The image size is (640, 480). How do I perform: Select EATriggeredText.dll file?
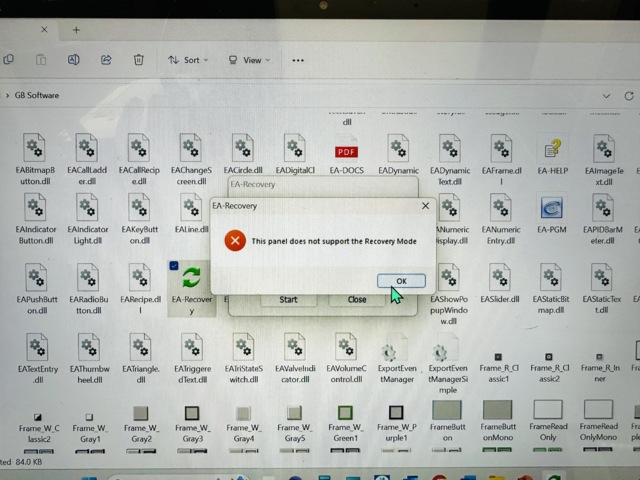click(x=192, y=359)
